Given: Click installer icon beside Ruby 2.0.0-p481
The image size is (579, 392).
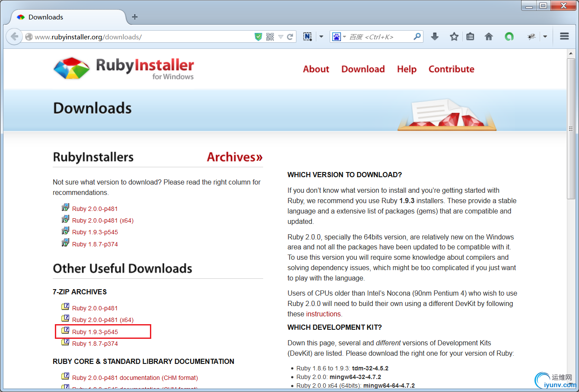Looking at the screenshot, I should point(65,207).
